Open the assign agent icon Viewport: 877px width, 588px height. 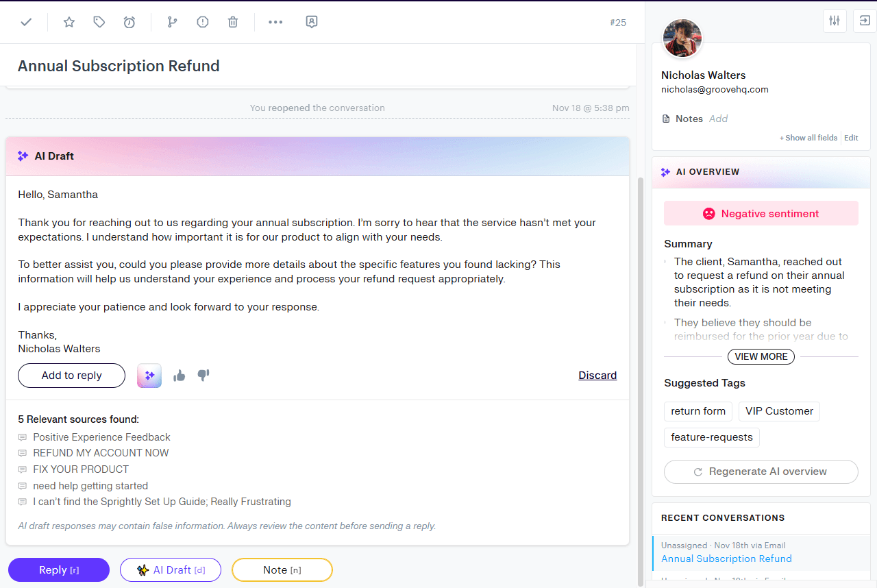pos(312,22)
